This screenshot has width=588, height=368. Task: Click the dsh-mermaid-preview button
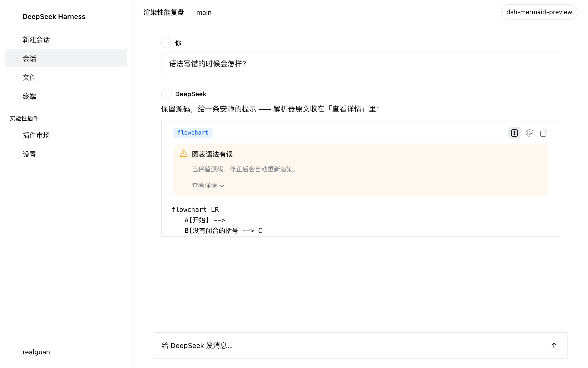coord(539,12)
